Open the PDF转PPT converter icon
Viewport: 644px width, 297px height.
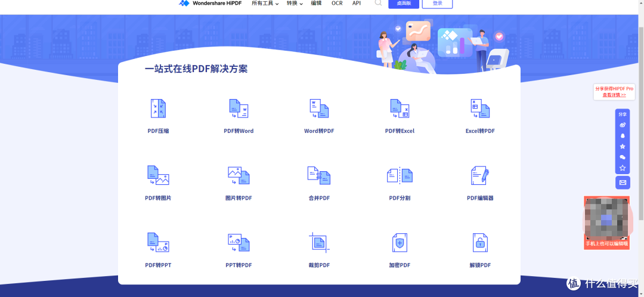click(158, 242)
